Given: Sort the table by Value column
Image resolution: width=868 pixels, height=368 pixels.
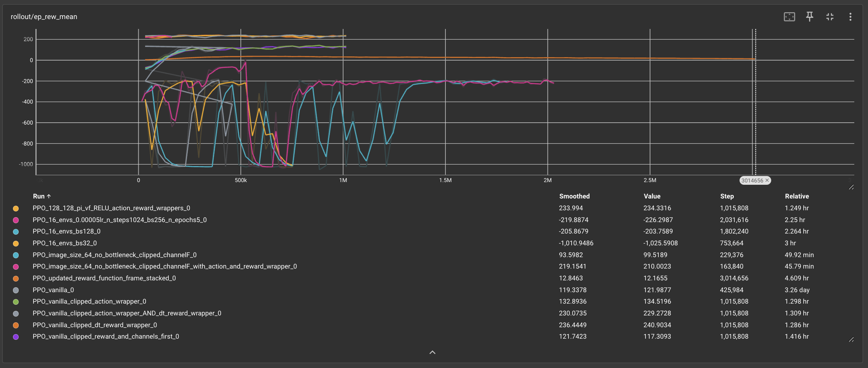Looking at the screenshot, I should click(x=652, y=196).
